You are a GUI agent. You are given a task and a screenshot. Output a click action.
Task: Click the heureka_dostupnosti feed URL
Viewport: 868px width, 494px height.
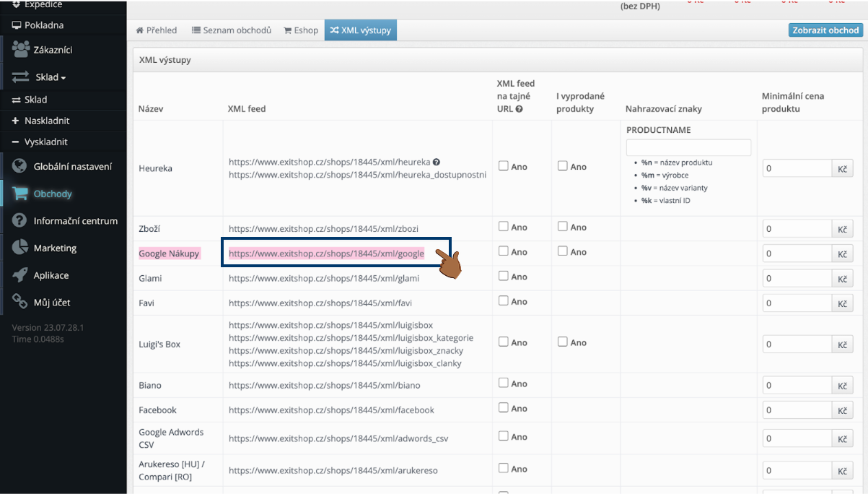pyautogui.click(x=357, y=175)
